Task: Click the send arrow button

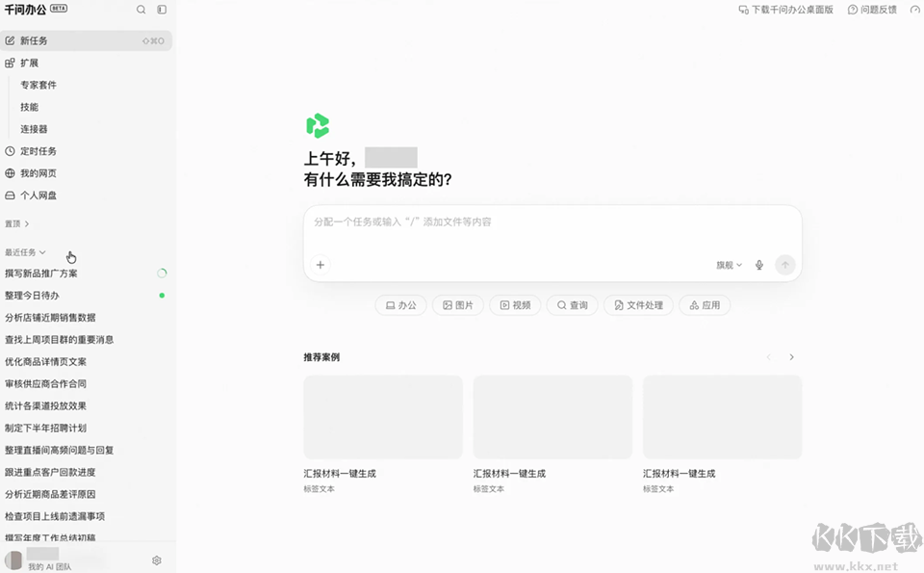Action: [785, 265]
